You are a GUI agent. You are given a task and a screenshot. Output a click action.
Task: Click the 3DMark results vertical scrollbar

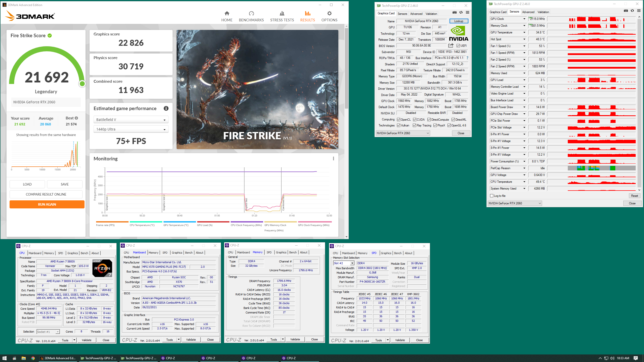tap(346, 68)
